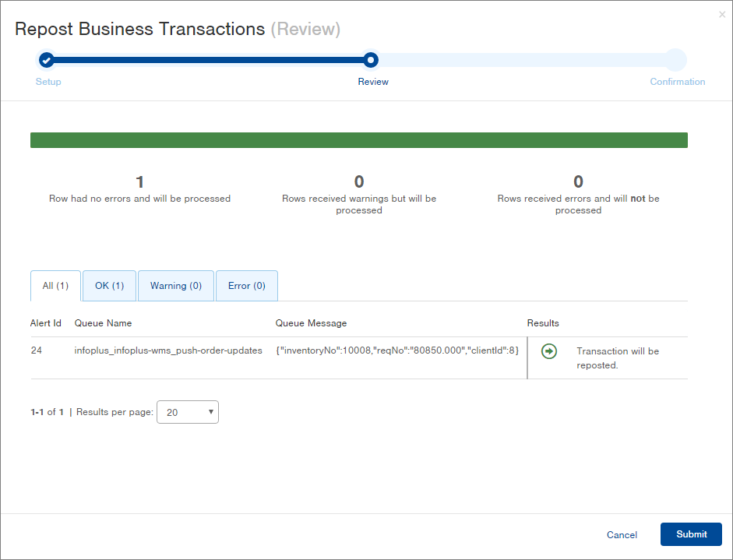
Task: Click the Confirmation step label
Action: 678,82
